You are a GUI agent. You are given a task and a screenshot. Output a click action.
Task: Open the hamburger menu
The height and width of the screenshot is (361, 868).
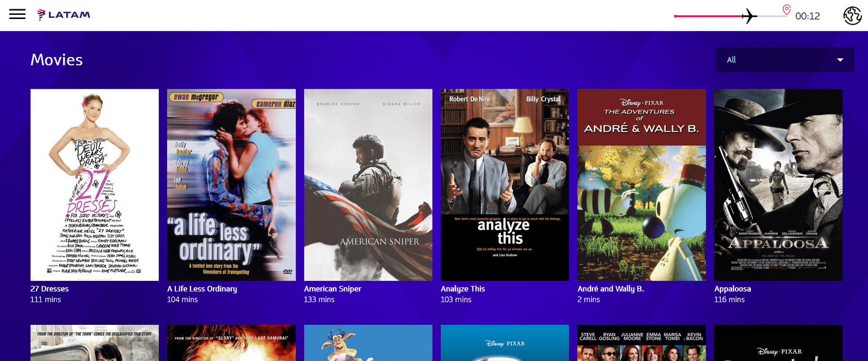coord(17,14)
